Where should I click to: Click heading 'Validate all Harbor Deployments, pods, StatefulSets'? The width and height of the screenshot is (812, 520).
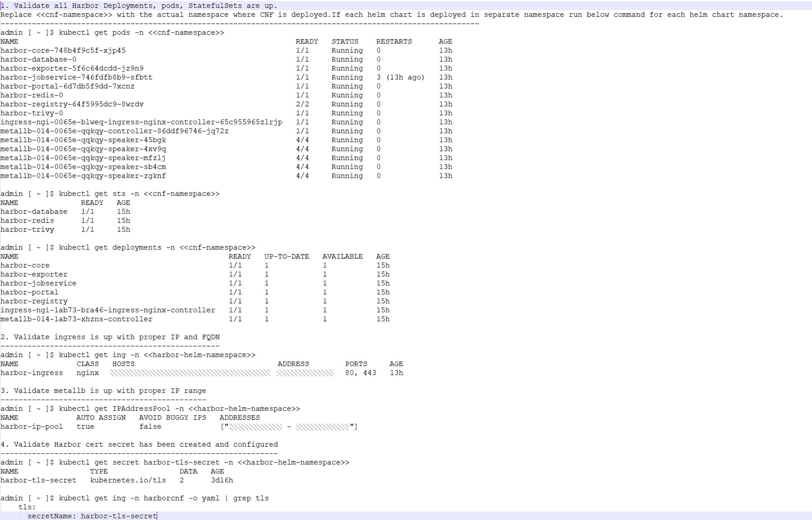pyautogui.click(x=139, y=6)
